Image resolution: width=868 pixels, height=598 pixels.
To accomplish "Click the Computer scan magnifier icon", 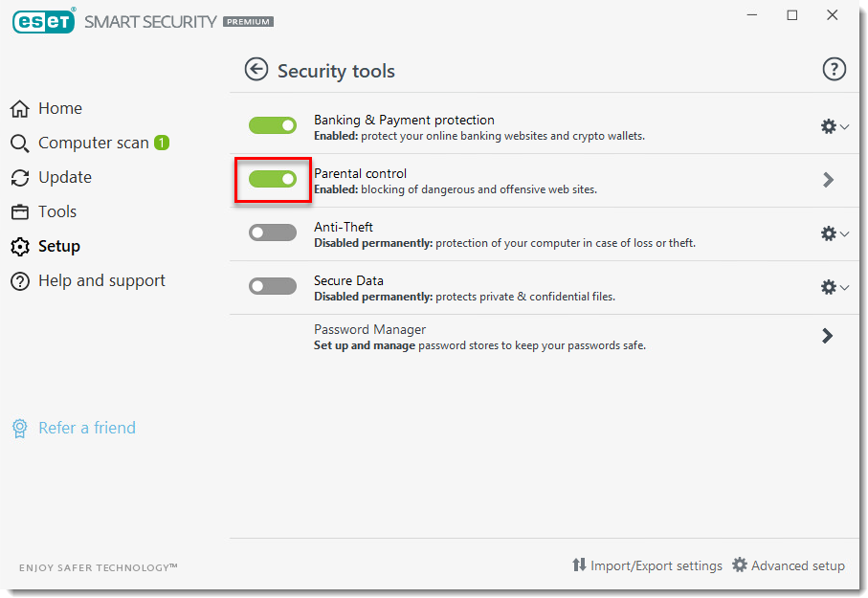I will [x=19, y=144].
